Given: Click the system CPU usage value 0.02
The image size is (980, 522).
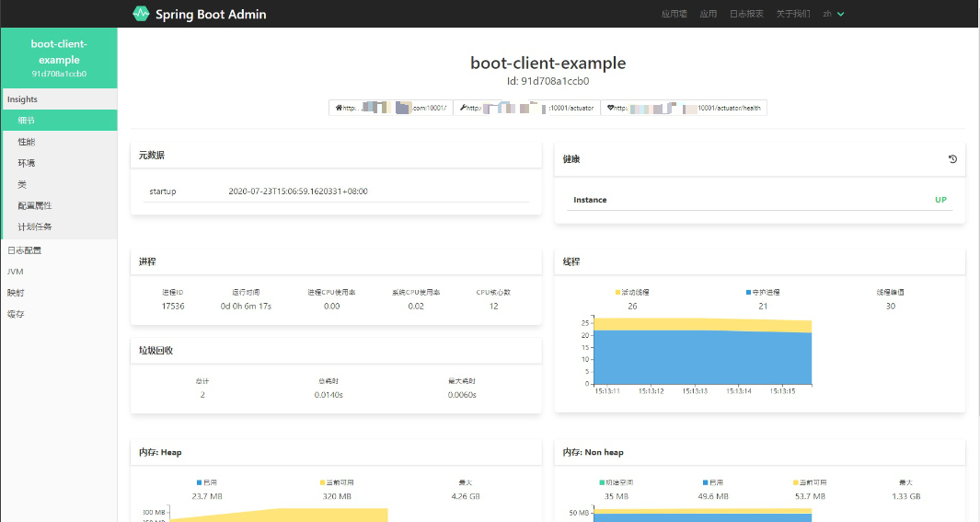Looking at the screenshot, I should tap(416, 307).
